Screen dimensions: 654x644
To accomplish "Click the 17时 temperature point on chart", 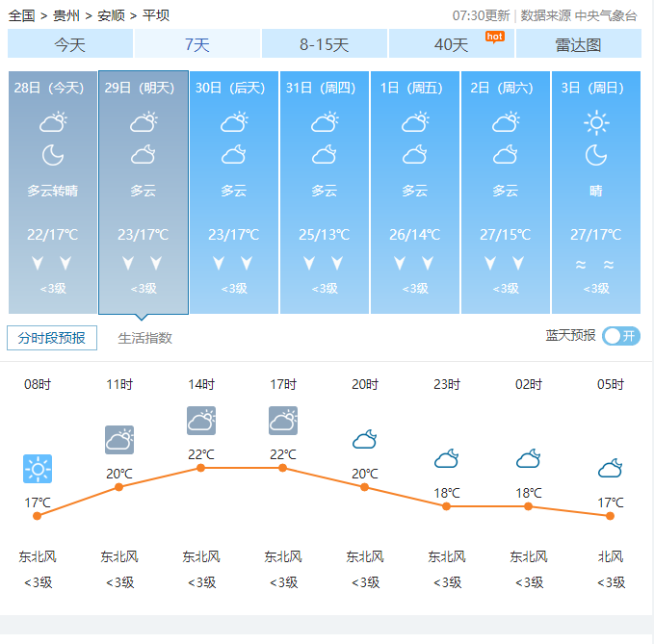I will point(282,468).
